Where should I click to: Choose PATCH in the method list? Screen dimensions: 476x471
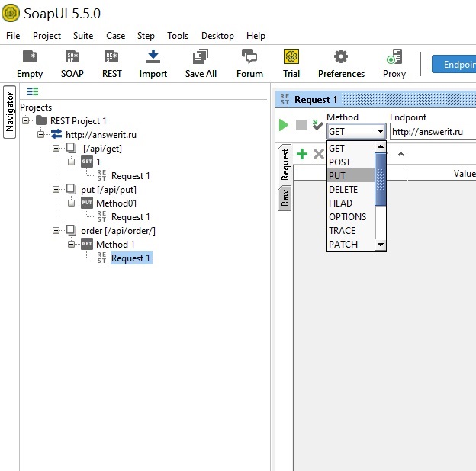[x=351, y=244]
